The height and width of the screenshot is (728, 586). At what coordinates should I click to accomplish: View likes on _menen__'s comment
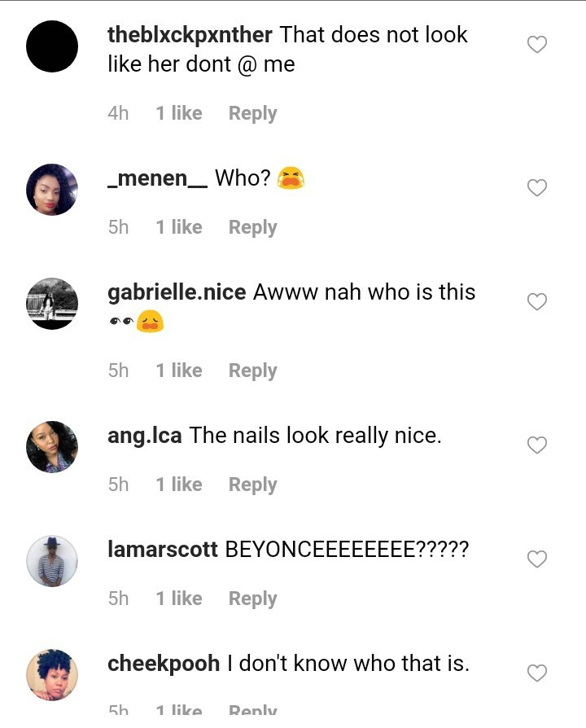point(179,227)
